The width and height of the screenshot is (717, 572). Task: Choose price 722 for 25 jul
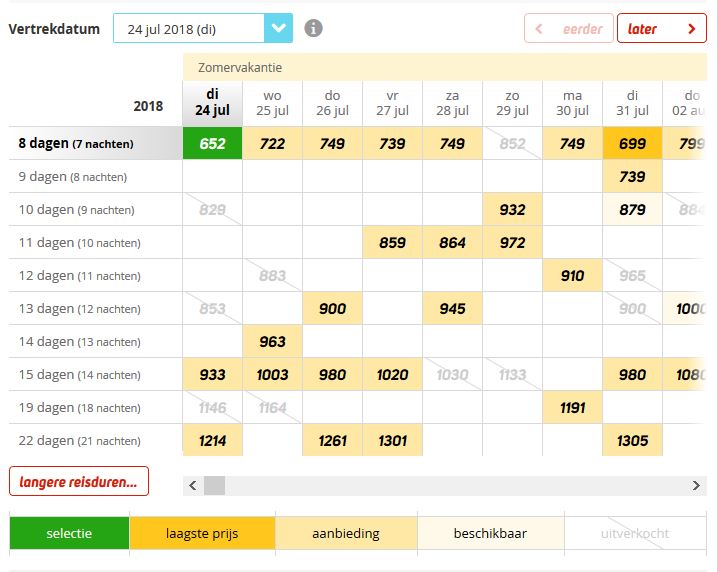(273, 143)
